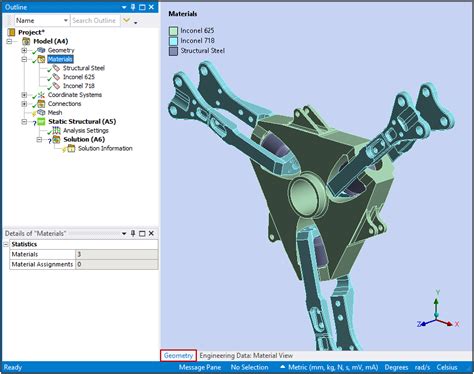This screenshot has height=374, width=474.
Task: Click the Outline filter tag icon
Action: [126, 21]
